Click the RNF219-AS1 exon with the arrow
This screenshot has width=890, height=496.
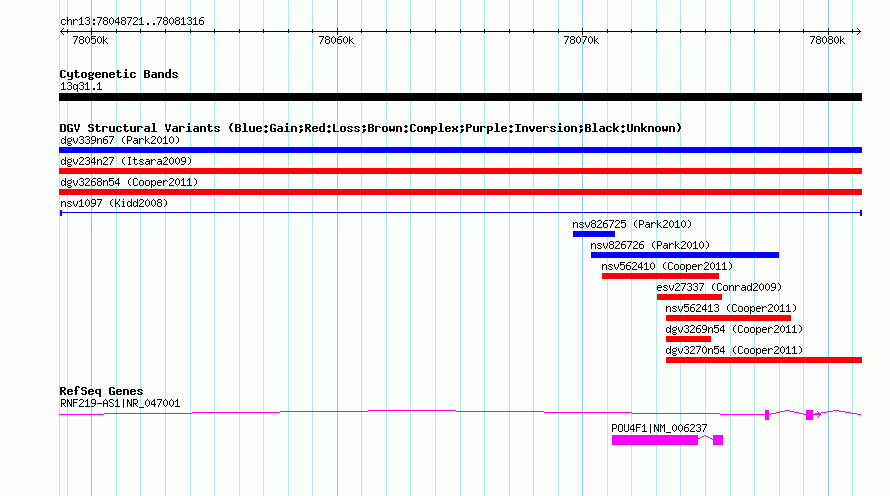(x=809, y=415)
